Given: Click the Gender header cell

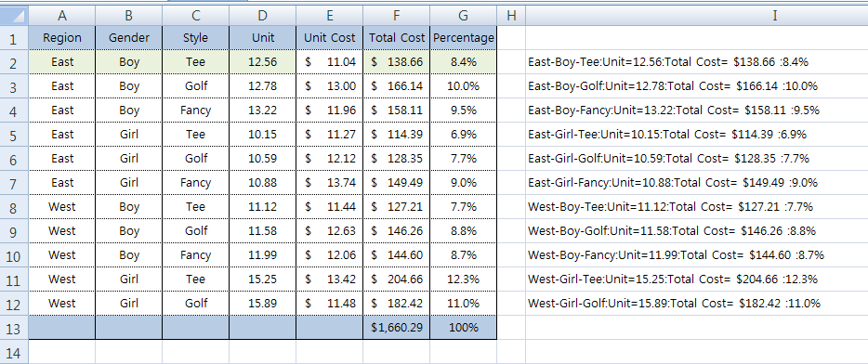Looking at the screenshot, I should [x=129, y=38].
